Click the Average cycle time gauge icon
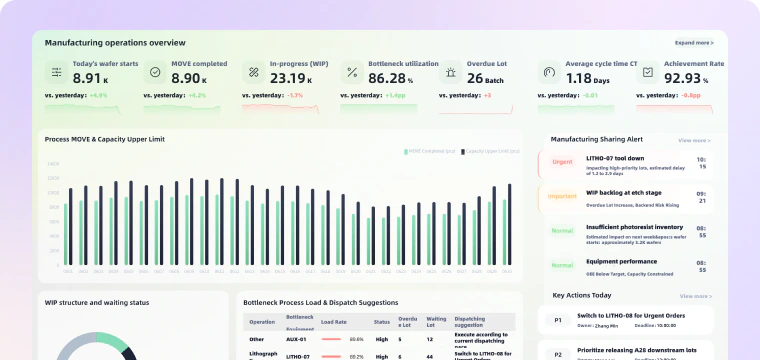The image size is (760, 360). point(549,72)
